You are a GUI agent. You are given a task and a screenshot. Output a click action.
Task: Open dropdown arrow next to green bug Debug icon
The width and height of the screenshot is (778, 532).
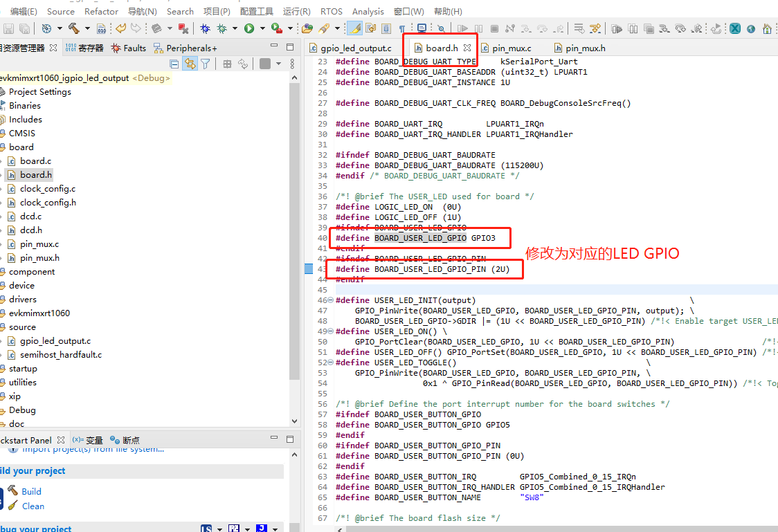(x=235, y=29)
